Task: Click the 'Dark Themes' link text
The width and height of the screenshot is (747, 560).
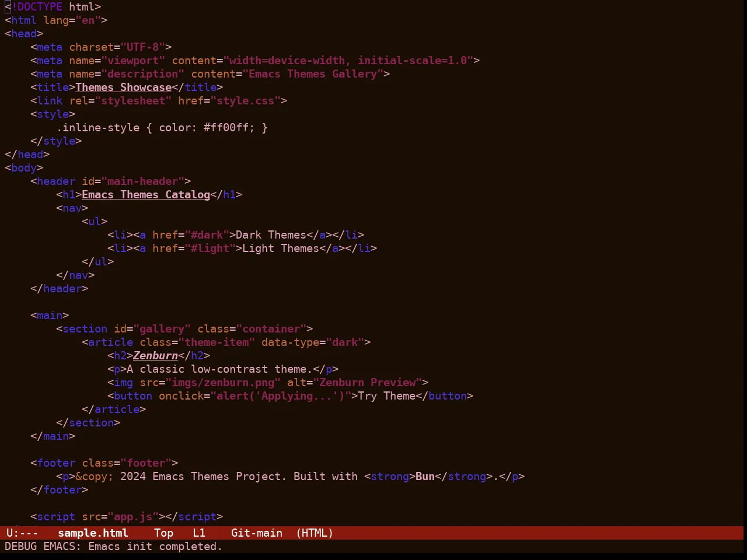Action: click(271, 235)
